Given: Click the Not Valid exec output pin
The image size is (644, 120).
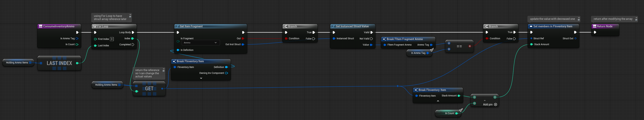Looking at the screenshot, I should 372,39.
